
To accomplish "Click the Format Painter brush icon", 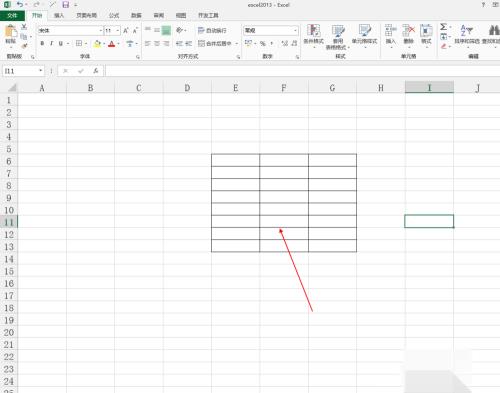I will (24, 45).
